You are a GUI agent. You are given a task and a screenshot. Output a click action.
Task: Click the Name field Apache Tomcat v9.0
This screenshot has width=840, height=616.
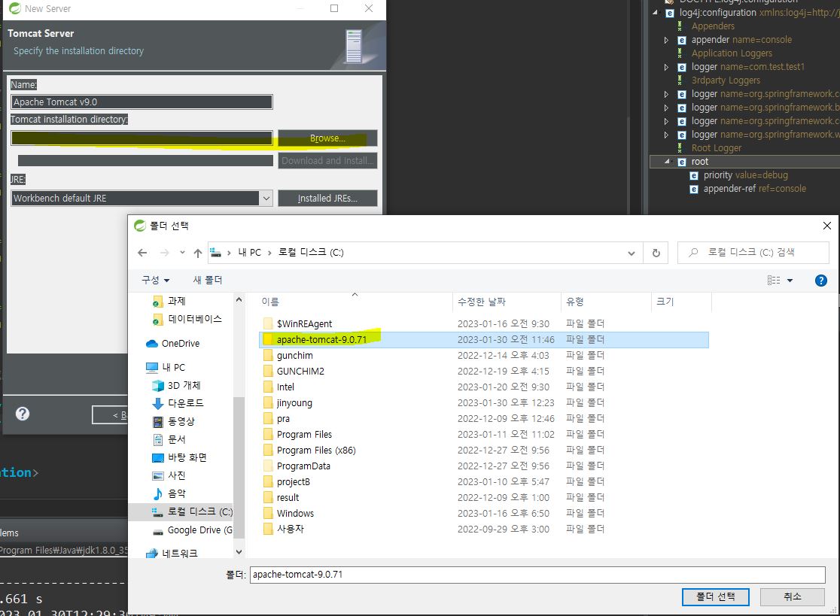pos(142,102)
